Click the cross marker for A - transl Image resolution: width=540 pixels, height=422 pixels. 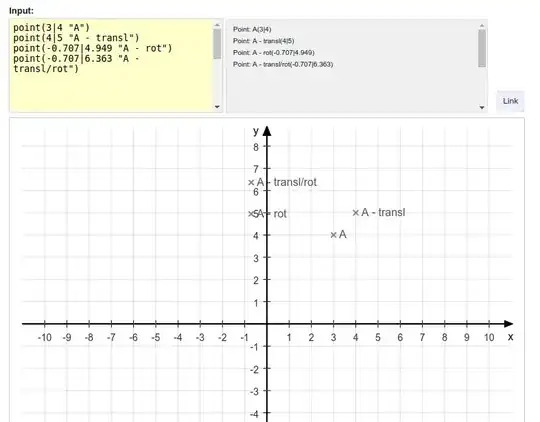click(355, 213)
